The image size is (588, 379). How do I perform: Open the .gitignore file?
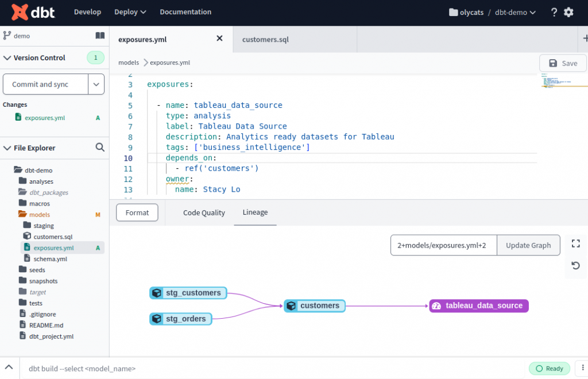[x=42, y=314]
